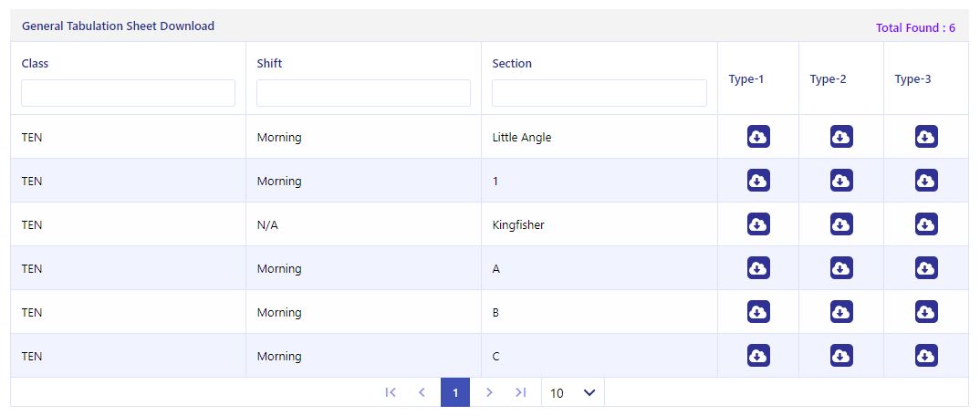Download Type-3 sheet for section 1
Viewport: 980px width, 416px height.
click(926, 181)
